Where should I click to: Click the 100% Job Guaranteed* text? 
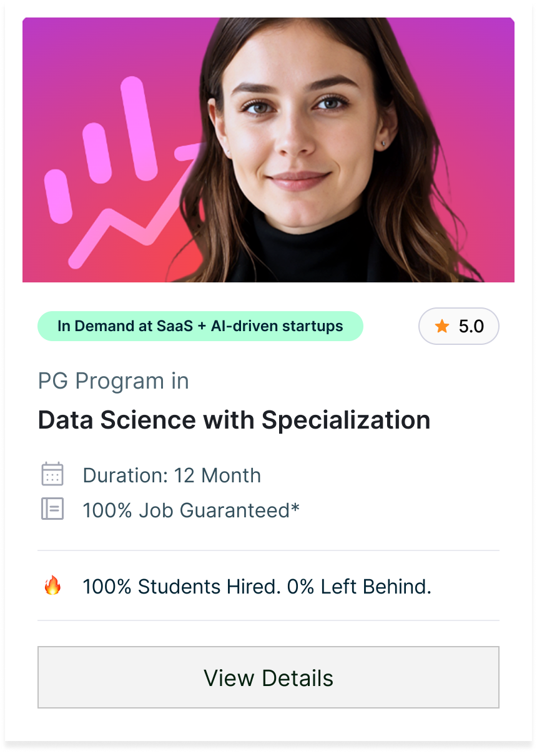(x=191, y=510)
